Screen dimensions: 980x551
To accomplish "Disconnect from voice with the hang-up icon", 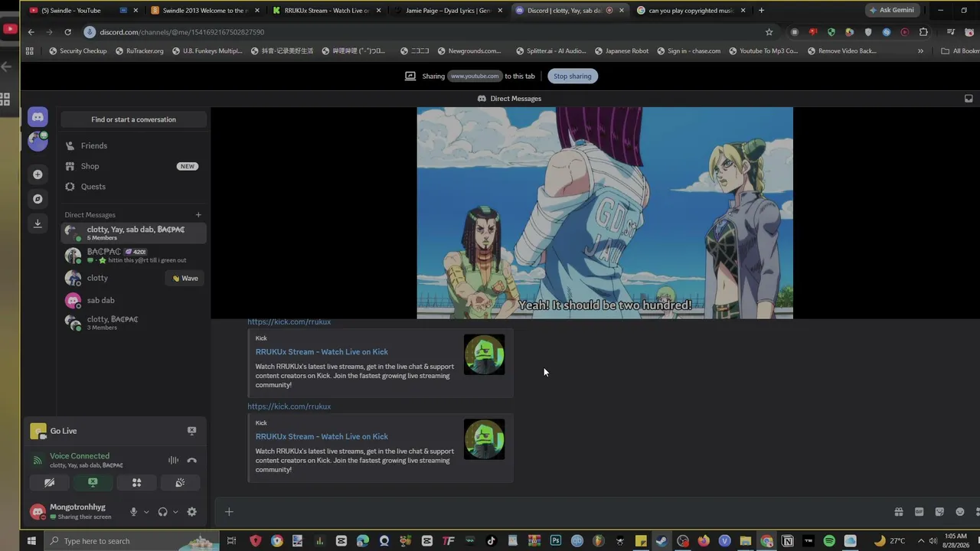I will (x=192, y=460).
